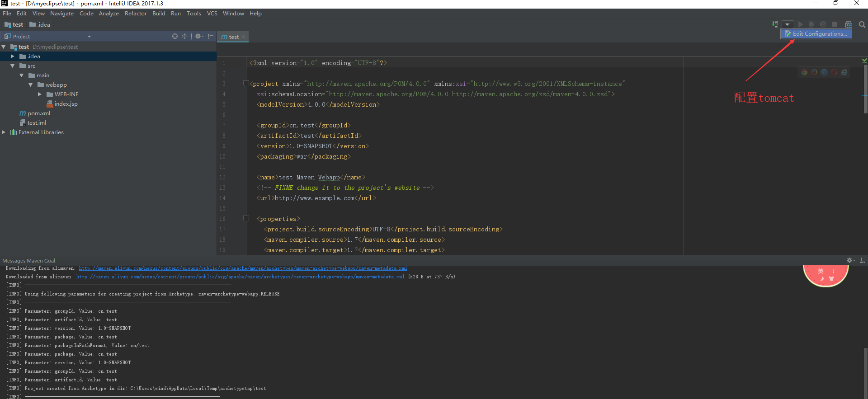Image resolution: width=868 pixels, height=399 pixels.
Task: Click the Debug bug icon
Action: click(x=812, y=24)
